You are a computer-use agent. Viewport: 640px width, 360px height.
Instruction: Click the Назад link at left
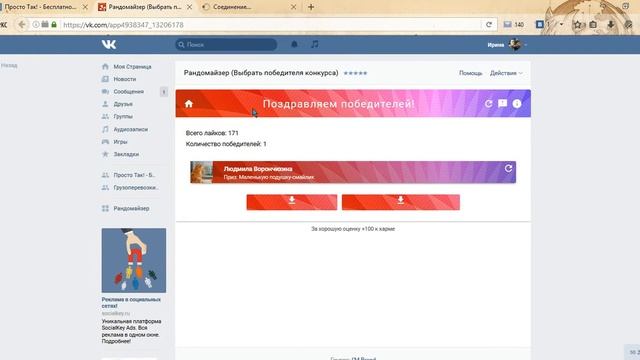pyautogui.click(x=9, y=65)
